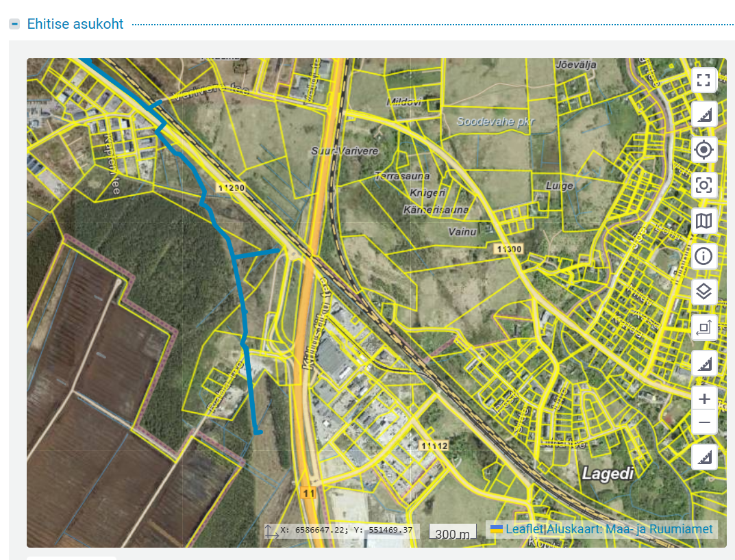Click the 11290 road marker
Viewport: 735px width, 560px height.
tap(229, 187)
